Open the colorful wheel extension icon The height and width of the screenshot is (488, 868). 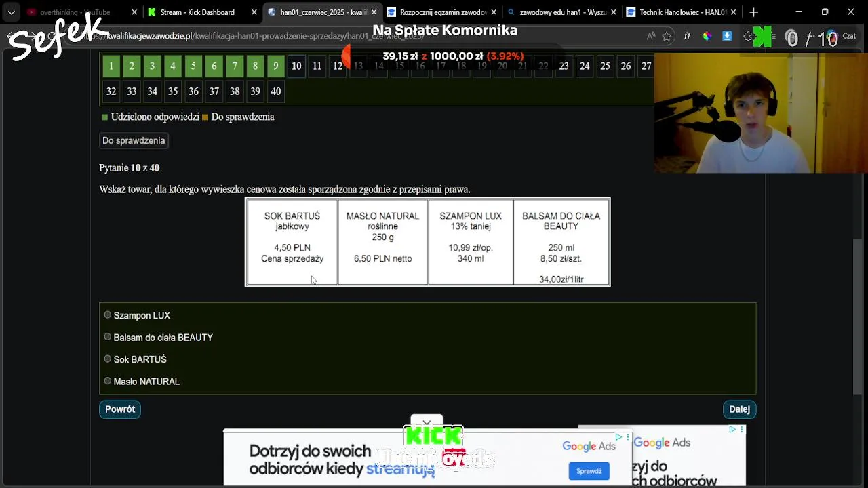(x=707, y=36)
